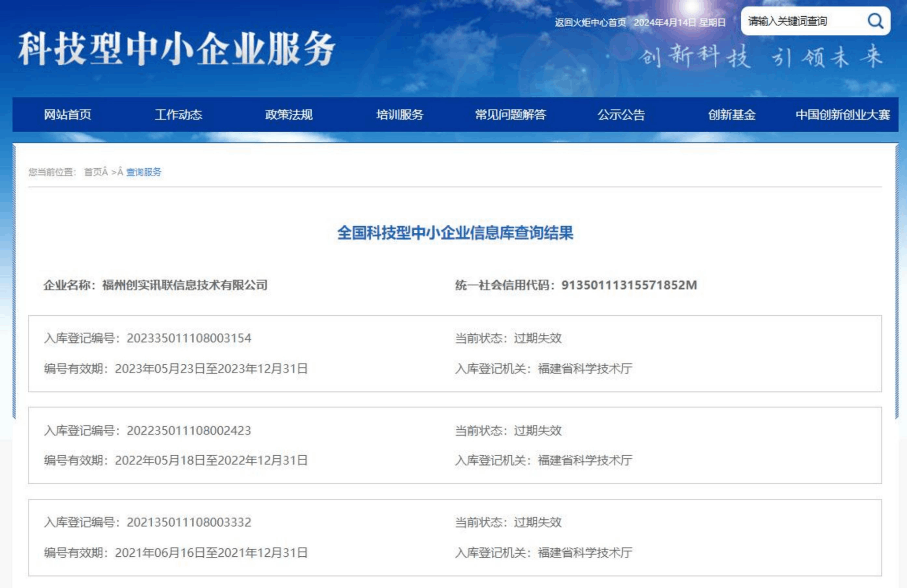The image size is (907, 588).
Task: Open 常见问题解答 menu item
Action: tap(510, 115)
